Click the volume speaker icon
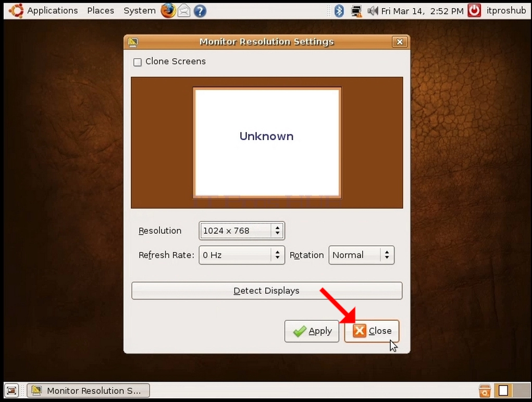The image size is (532, 402). [x=372, y=11]
